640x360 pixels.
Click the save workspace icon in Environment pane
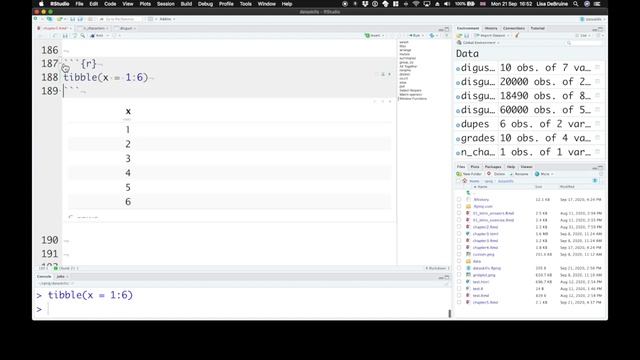[x=467, y=36]
